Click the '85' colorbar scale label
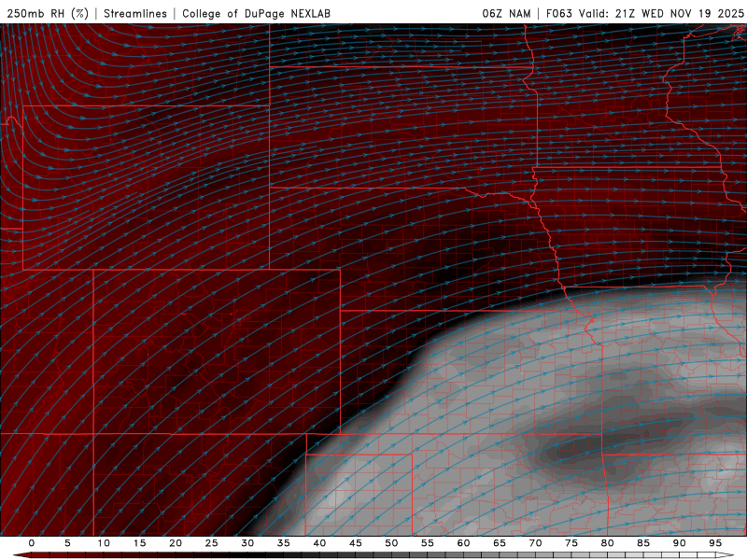The height and width of the screenshot is (560, 747). [643, 543]
